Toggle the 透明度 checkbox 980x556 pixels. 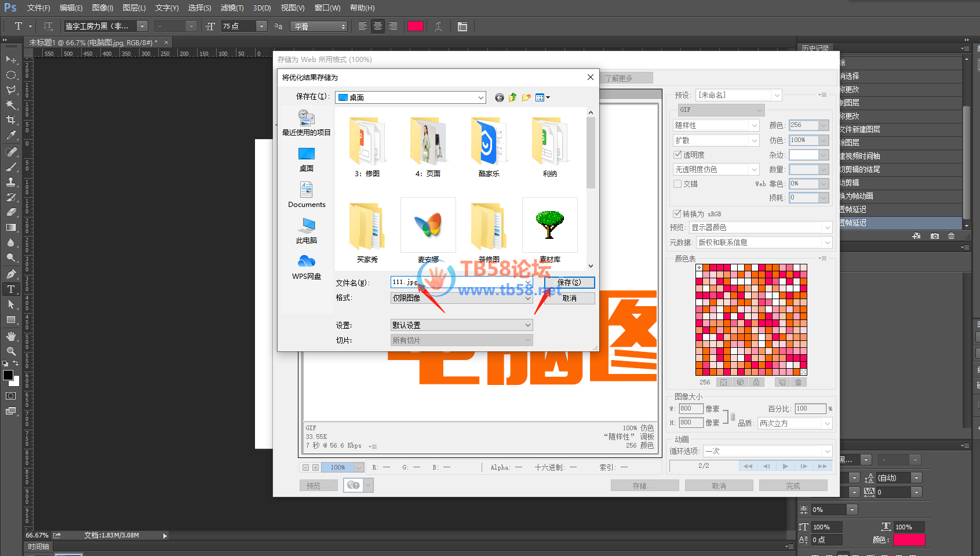click(678, 155)
